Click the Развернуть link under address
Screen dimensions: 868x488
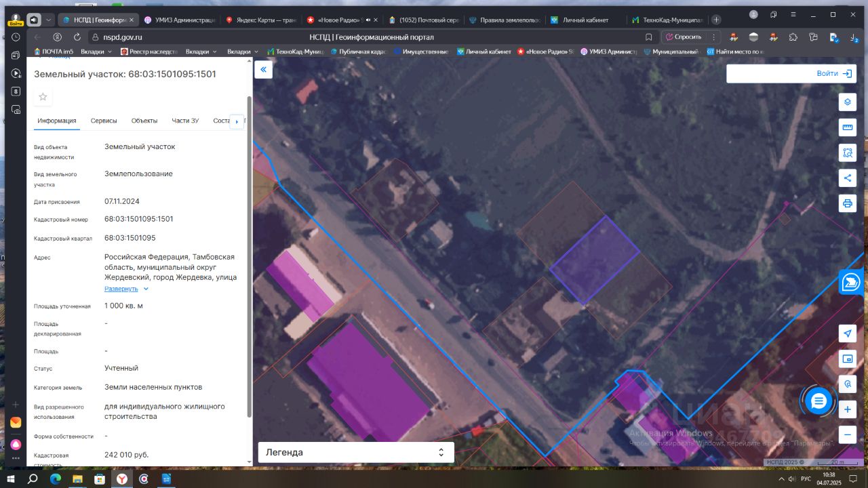pyautogui.click(x=121, y=289)
